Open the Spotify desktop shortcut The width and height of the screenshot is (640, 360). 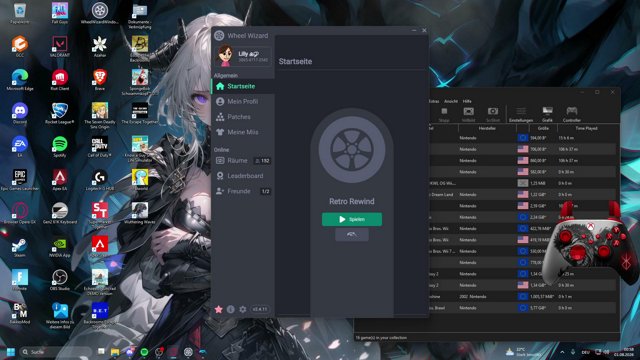tap(60, 147)
